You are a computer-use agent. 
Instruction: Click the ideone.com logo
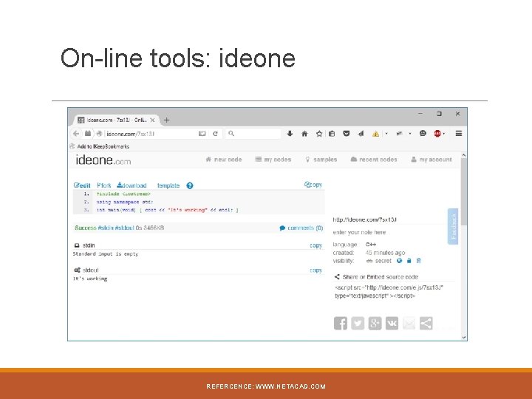(103, 160)
